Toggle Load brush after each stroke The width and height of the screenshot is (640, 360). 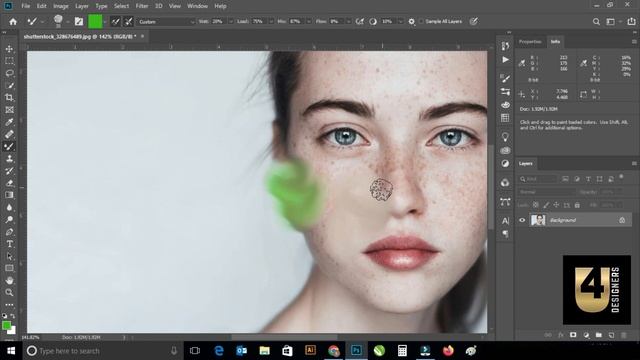tap(116, 21)
